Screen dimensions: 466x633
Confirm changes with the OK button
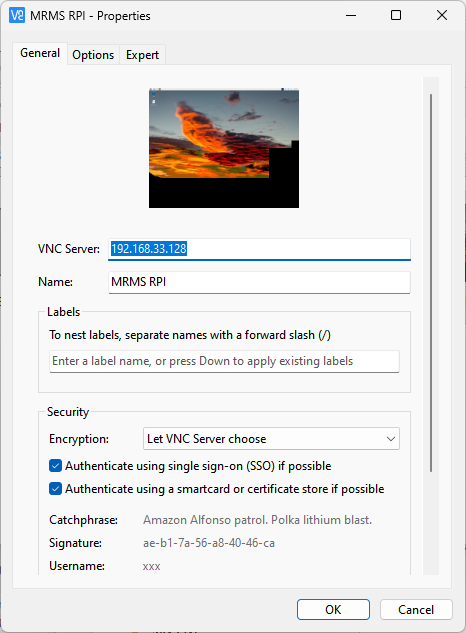(x=333, y=609)
